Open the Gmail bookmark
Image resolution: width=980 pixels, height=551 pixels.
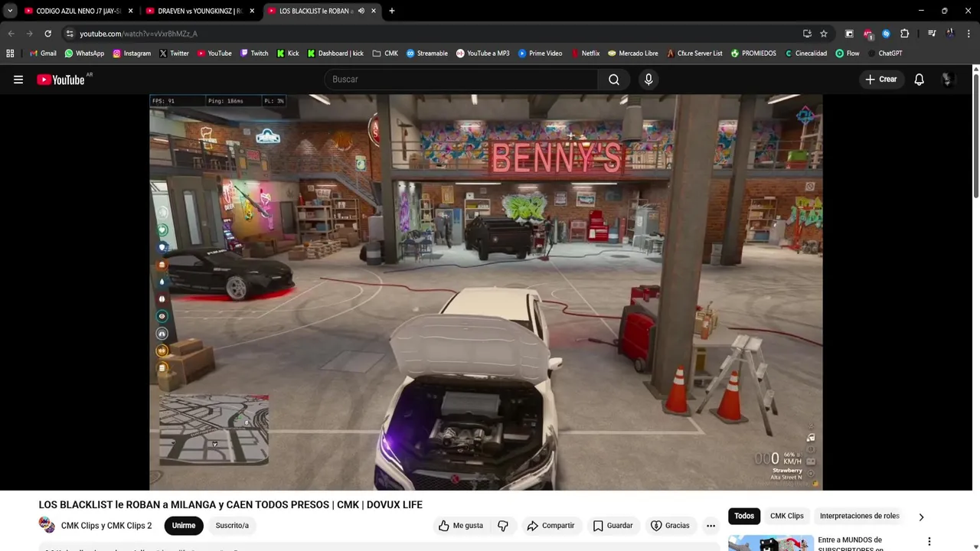tap(42, 54)
